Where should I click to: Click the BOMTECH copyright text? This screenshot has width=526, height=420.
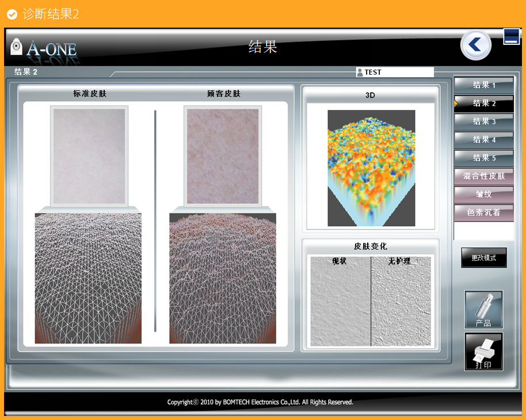point(260,402)
